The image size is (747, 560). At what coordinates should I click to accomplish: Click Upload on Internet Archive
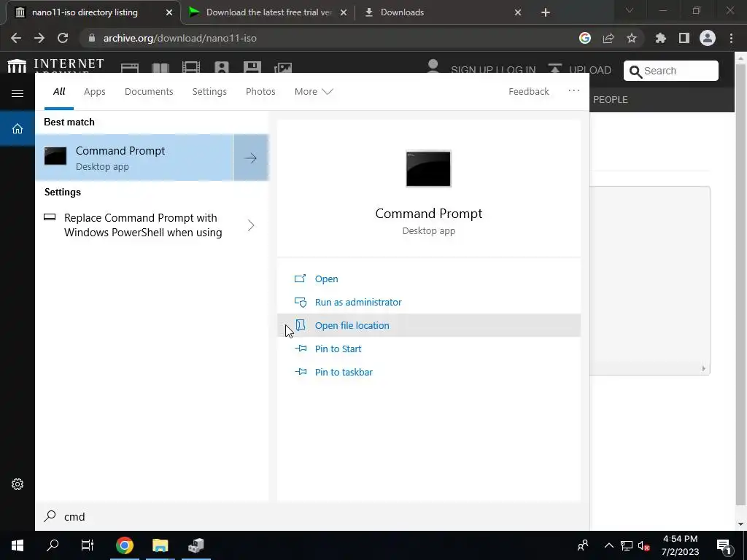tap(579, 69)
